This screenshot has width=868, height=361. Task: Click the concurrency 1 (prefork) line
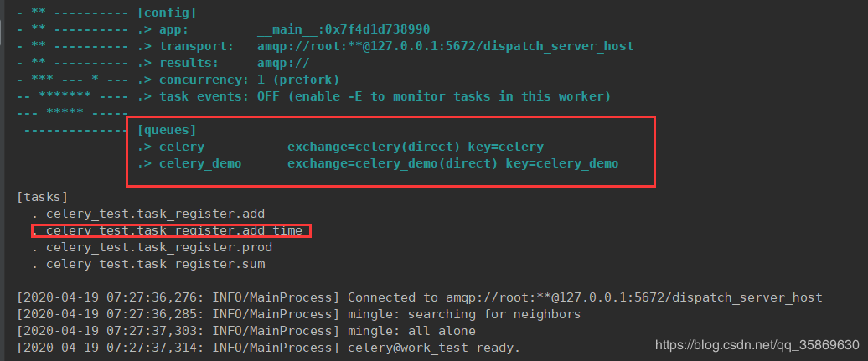coord(238,80)
